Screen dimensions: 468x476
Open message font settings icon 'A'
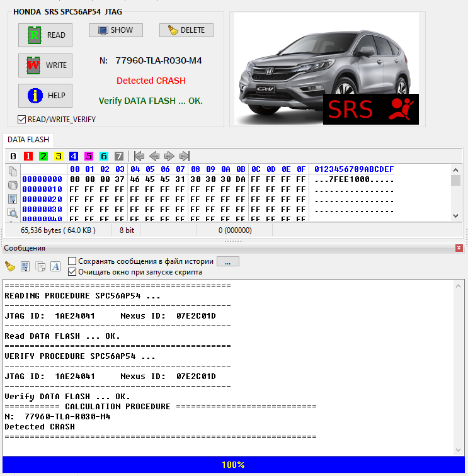point(55,266)
